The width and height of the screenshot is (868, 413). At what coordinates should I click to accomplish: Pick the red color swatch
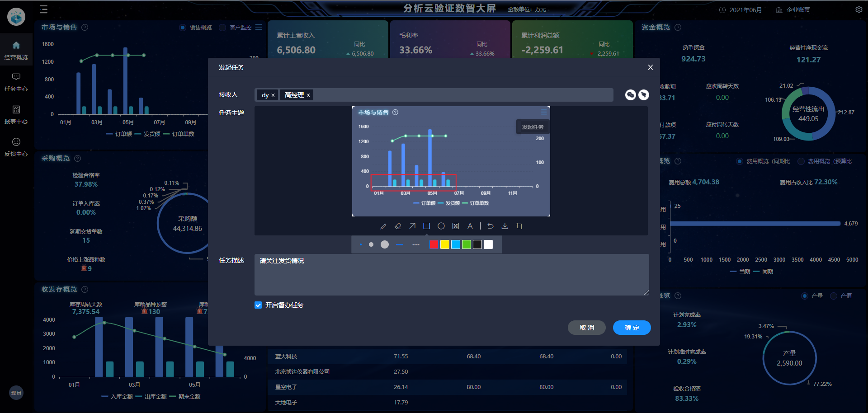[434, 244]
